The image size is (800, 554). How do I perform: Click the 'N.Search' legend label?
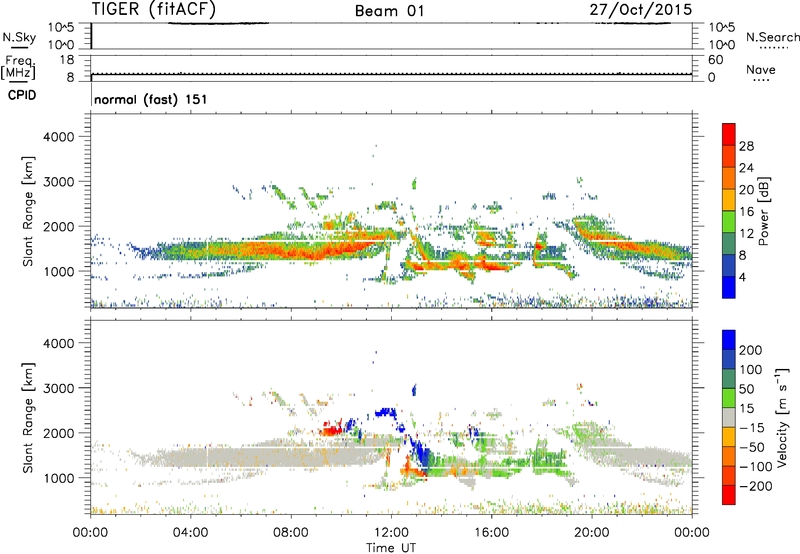coord(772,37)
